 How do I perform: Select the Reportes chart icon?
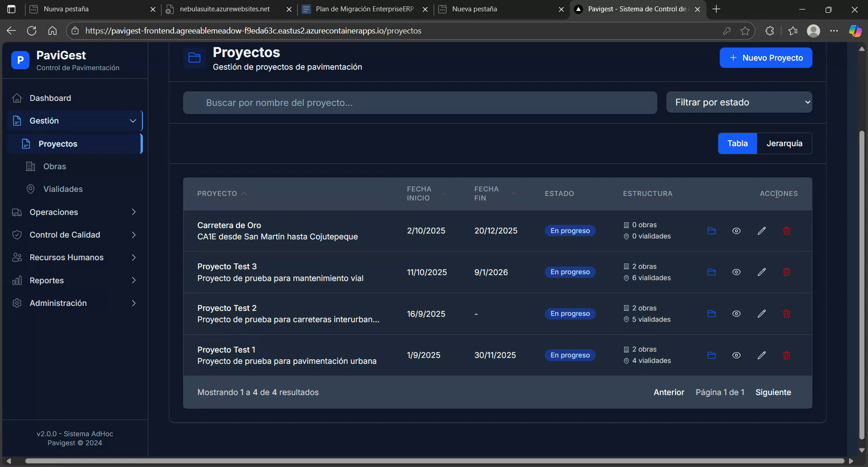click(17, 280)
